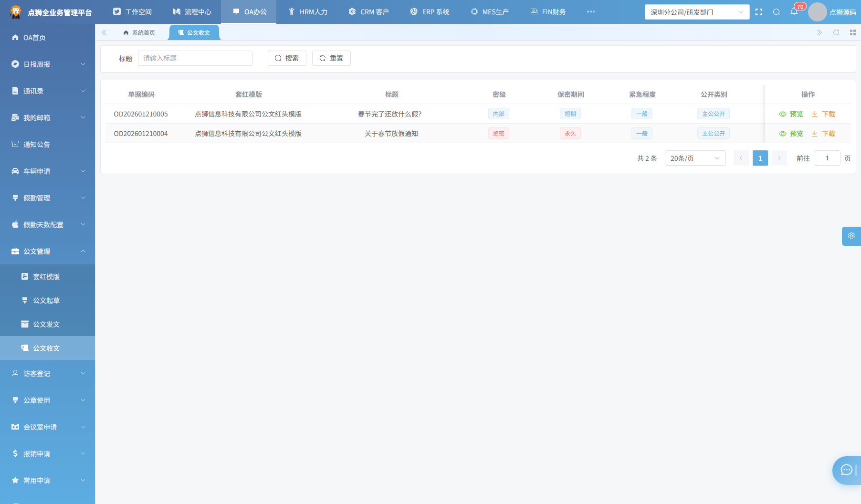This screenshot has width=861, height=504.
Task: Click the 内部 tag in row one
Action: tap(499, 114)
